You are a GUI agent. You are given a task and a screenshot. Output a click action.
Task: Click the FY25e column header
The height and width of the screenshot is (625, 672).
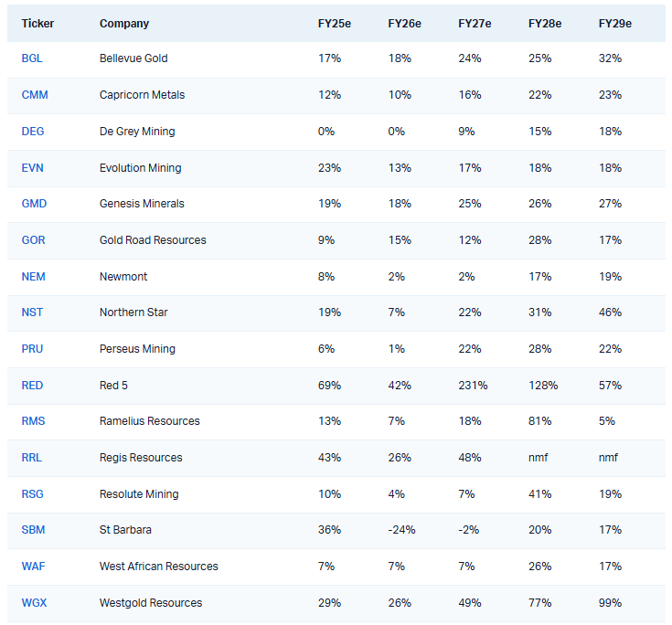point(333,24)
